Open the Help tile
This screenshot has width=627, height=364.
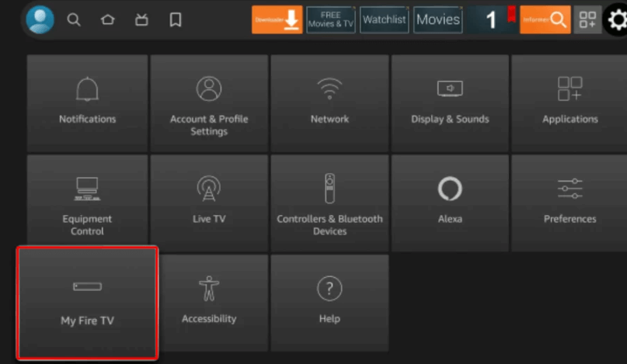click(x=329, y=303)
